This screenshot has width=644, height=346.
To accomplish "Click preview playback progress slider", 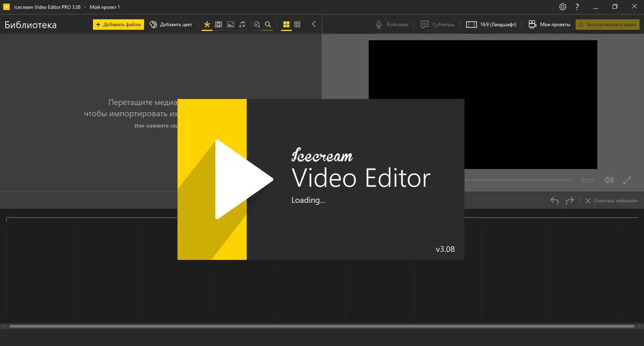I will [x=518, y=180].
